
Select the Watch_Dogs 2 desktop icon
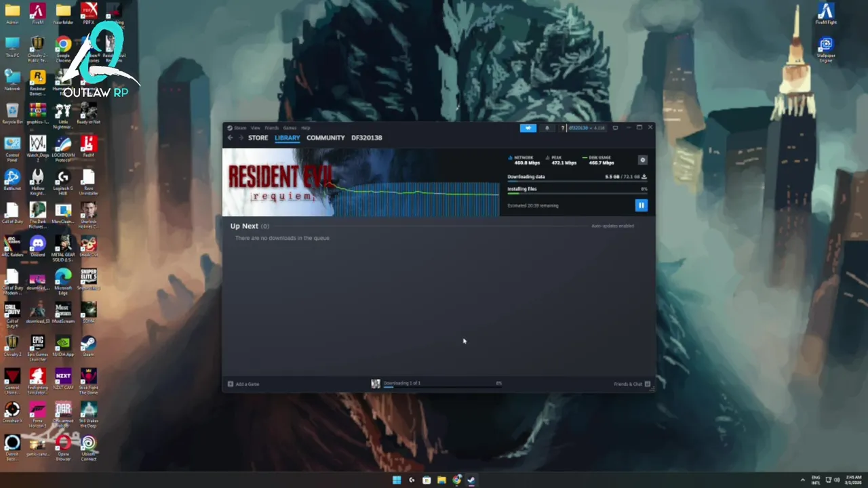(x=38, y=148)
